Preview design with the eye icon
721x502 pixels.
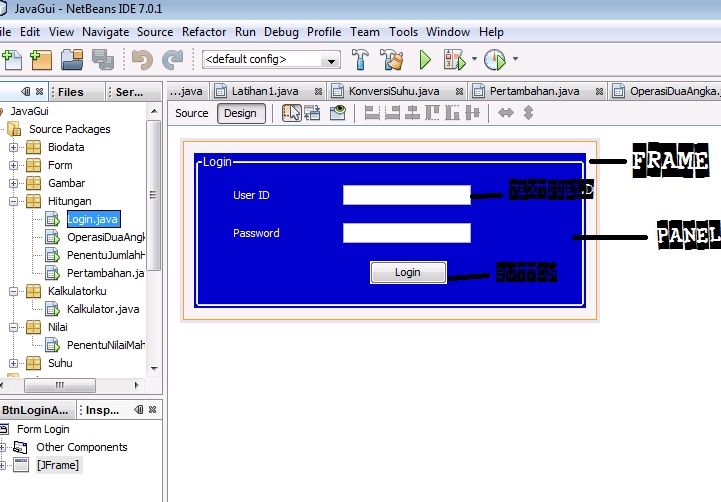[x=338, y=113]
